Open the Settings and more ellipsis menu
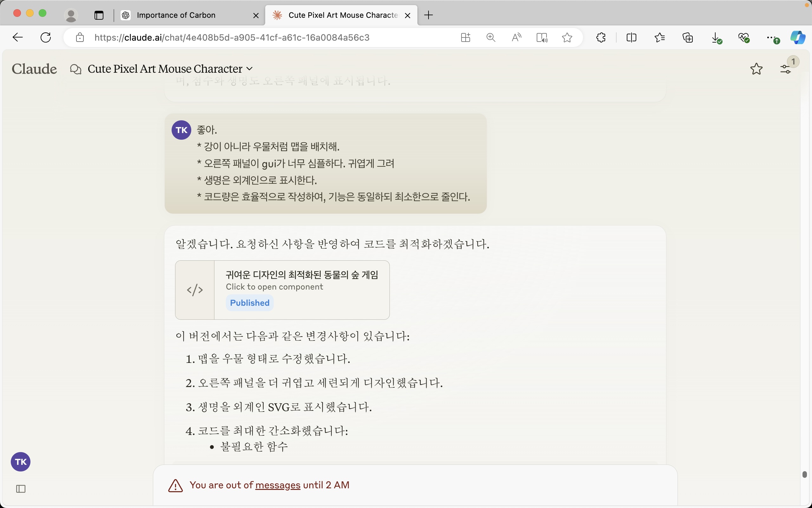This screenshot has width=812, height=508. click(772, 38)
